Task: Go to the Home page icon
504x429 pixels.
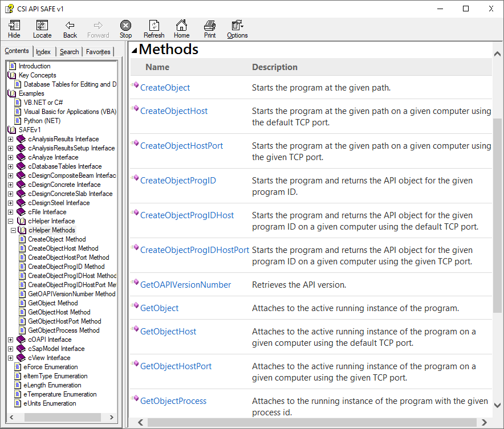Action: coord(181,29)
